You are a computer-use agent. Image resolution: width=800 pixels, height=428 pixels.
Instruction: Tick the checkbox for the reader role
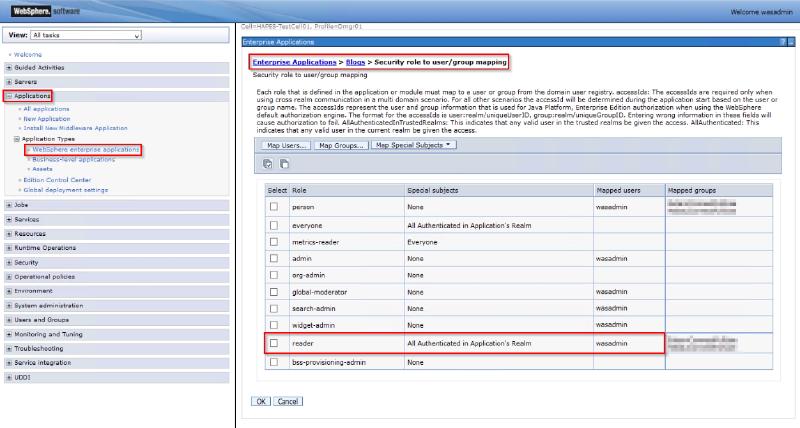pyautogui.click(x=274, y=343)
